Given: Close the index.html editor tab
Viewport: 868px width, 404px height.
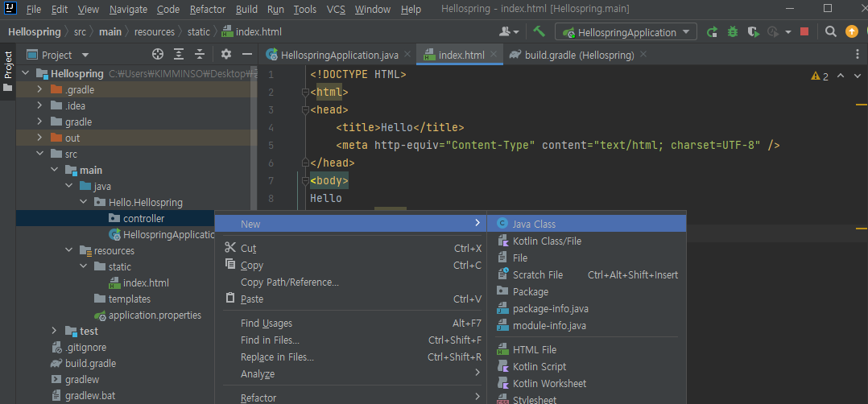Looking at the screenshot, I should pos(494,54).
